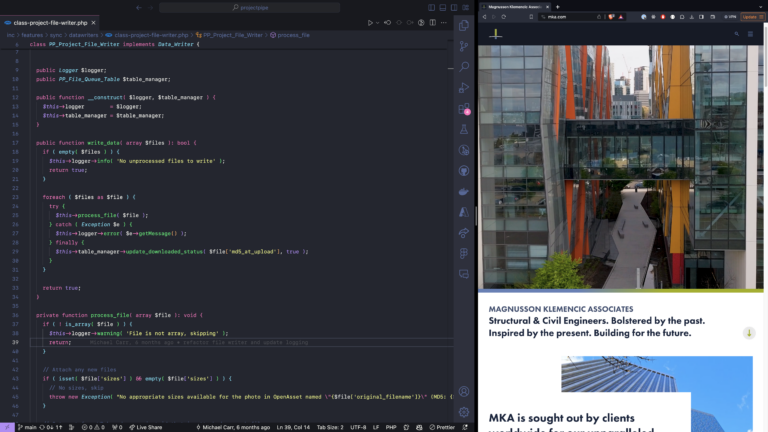The width and height of the screenshot is (768, 432).
Task: Open a new browser tab
Action: coord(557,7)
